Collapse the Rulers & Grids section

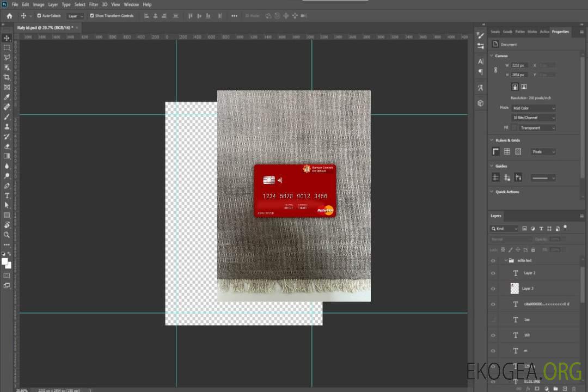tap(492, 140)
